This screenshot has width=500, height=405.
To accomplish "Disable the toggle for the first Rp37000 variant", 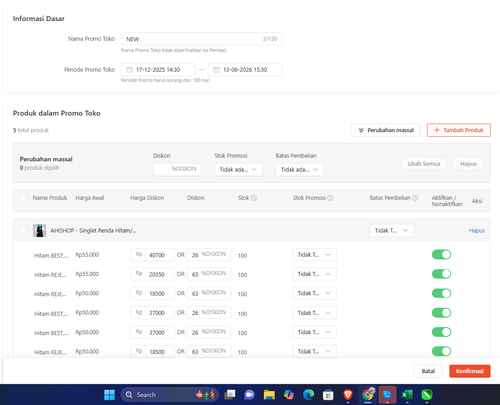I will pos(441,313).
